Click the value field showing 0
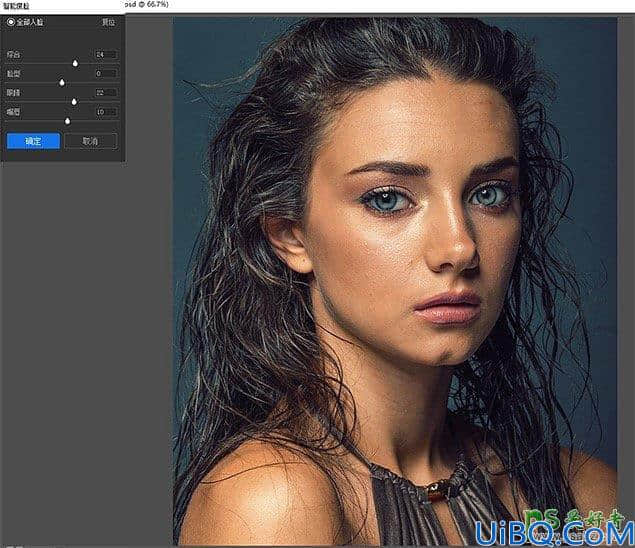 (107, 73)
